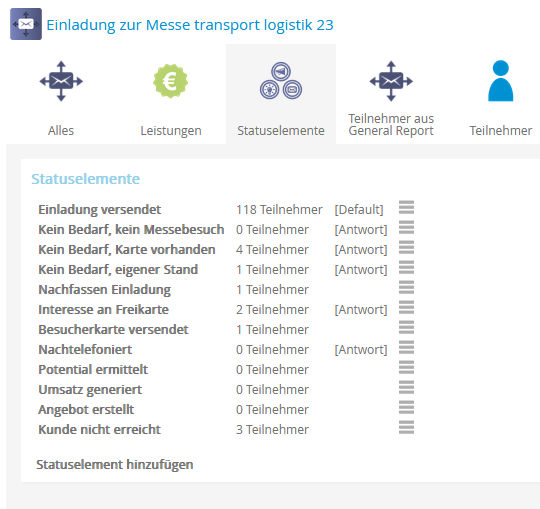Click the handle icon for Besucherkarte versendet
Image resolution: width=540 pixels, height=509 pixels.
(406, 328)
